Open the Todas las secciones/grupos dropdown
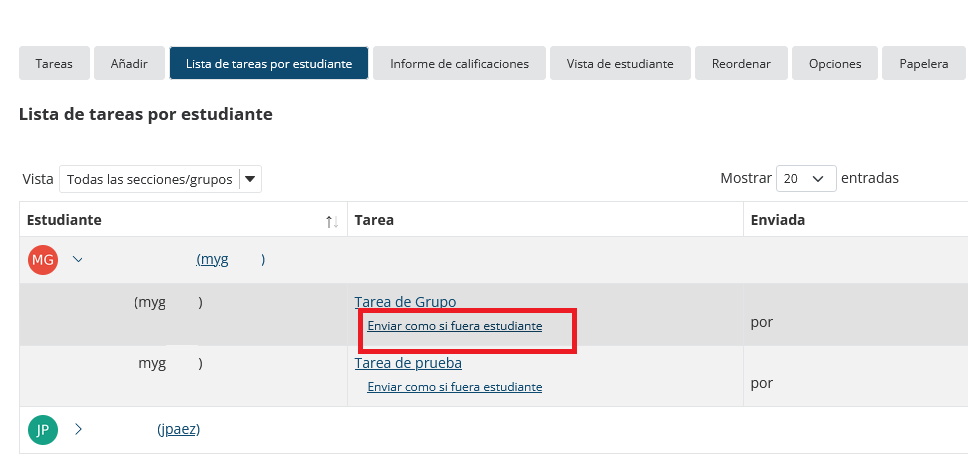This screenshot has width=968, height=460. point(161,179)
